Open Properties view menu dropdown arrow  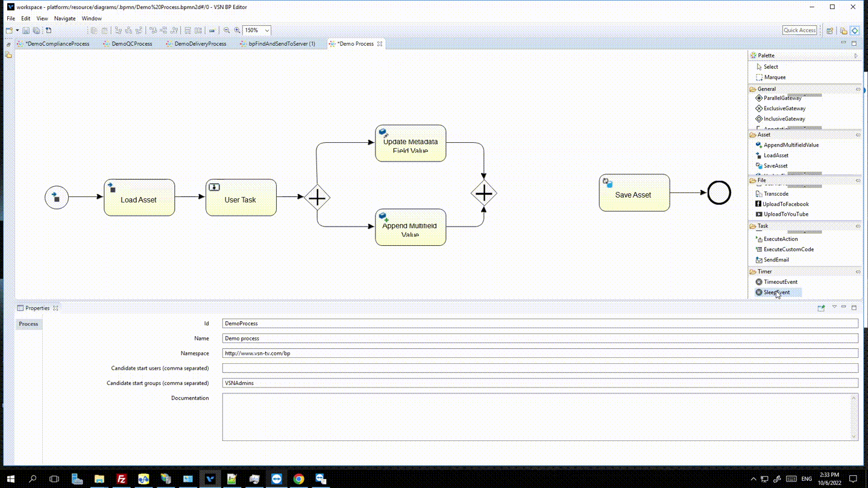pos(834,307)
